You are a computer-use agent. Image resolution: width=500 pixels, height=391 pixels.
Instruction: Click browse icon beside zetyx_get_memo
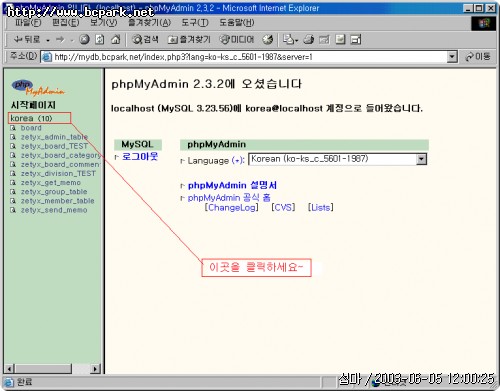[x=13, y=183]
